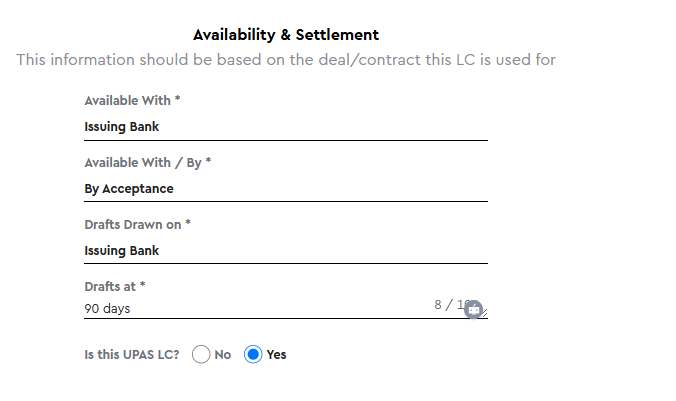Click the 'No' label text next to the radio button
Image resolution: width=676 pixels, height=401 pixels.
tap(222, 354)
